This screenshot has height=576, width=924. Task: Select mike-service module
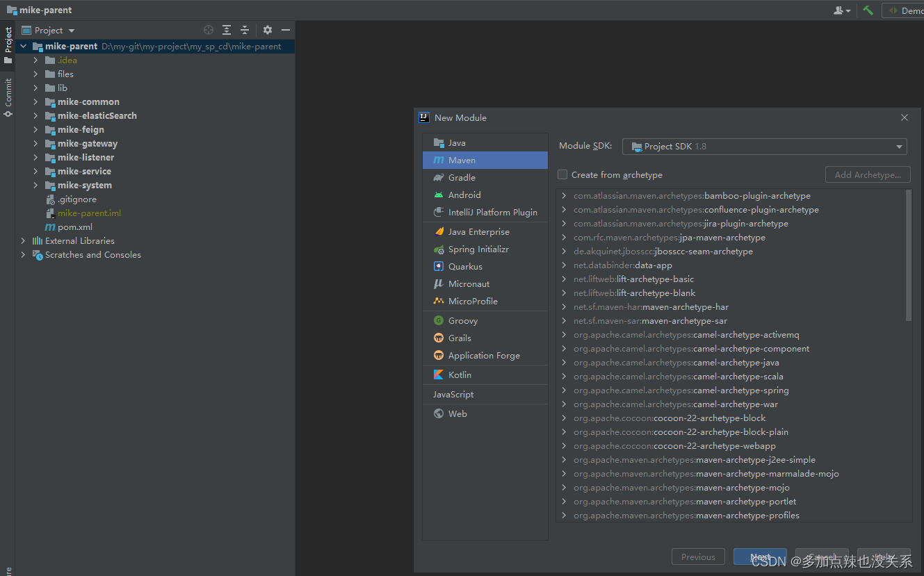point(84,171)
